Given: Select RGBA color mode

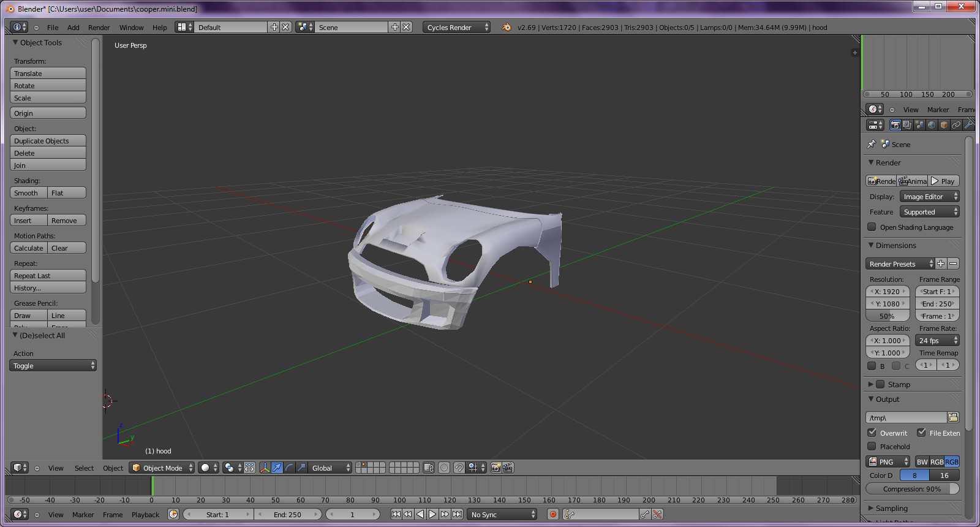Looking at the screenshot, I should pyautogui.click(x=952, y=461).
